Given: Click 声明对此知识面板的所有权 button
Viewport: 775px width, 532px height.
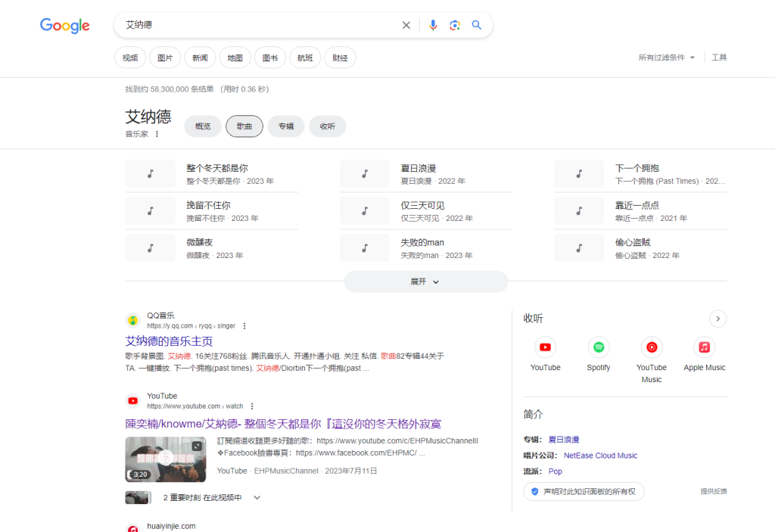Looking at the screenshot, I should 584,491.
